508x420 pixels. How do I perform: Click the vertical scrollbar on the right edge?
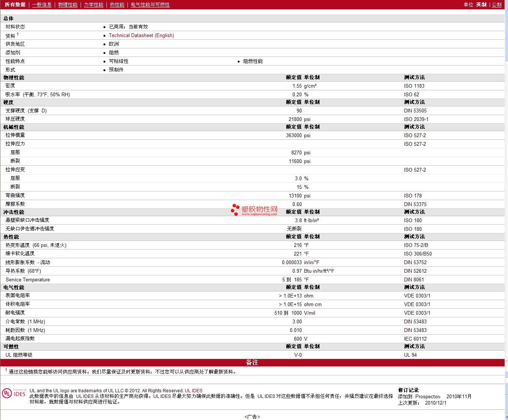tap(506, 210)
